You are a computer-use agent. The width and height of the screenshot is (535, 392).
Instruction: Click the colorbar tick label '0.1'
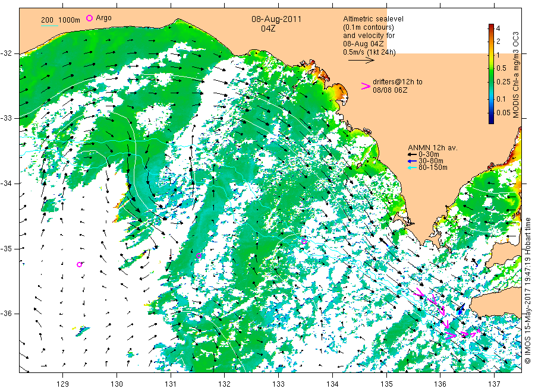pos(501,99)
